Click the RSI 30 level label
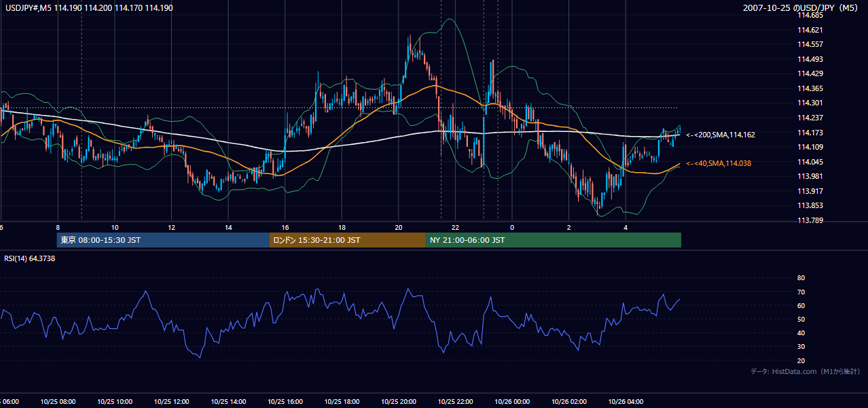The width and height of the screenshot is (868, 408). [801, 347]
